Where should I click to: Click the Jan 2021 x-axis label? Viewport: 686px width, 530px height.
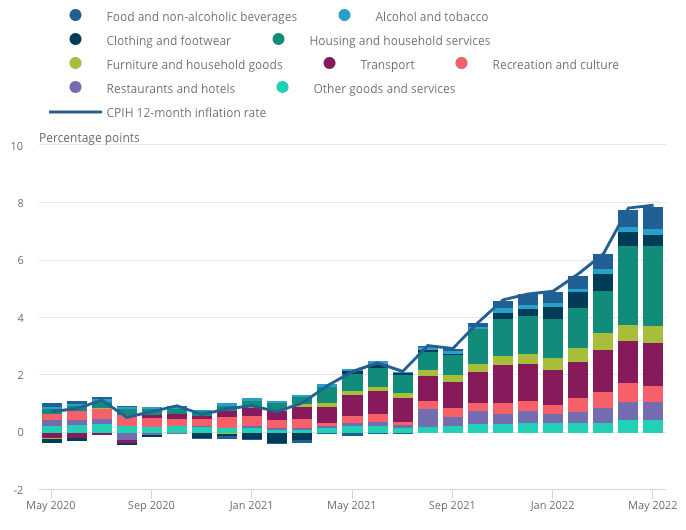(x=252, y=507)
